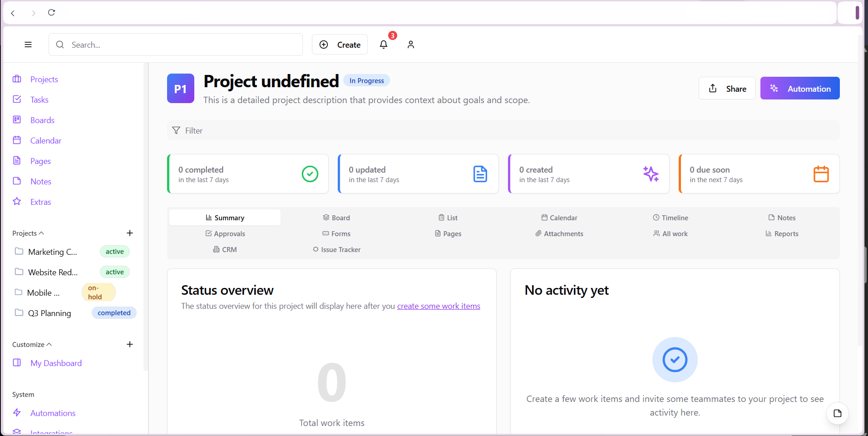
Task: Add a new project with the plus icon
Action: click(129, 233)
